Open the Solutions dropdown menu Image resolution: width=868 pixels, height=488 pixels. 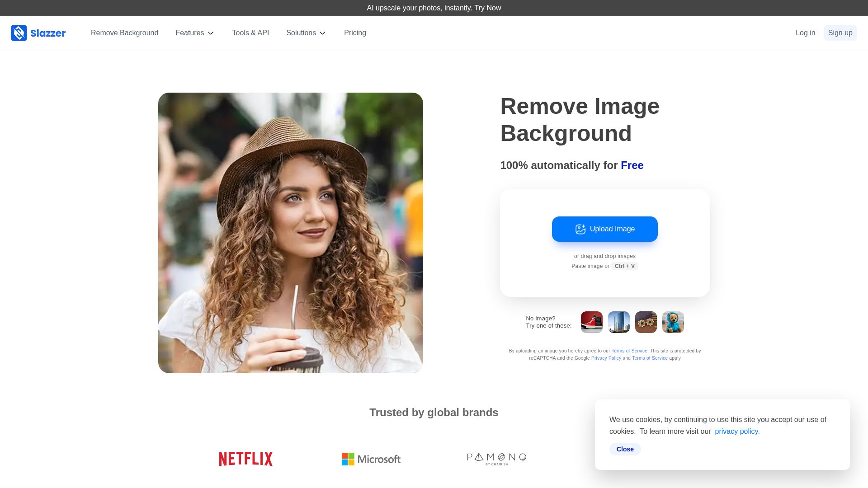click(x=306, y=33)
